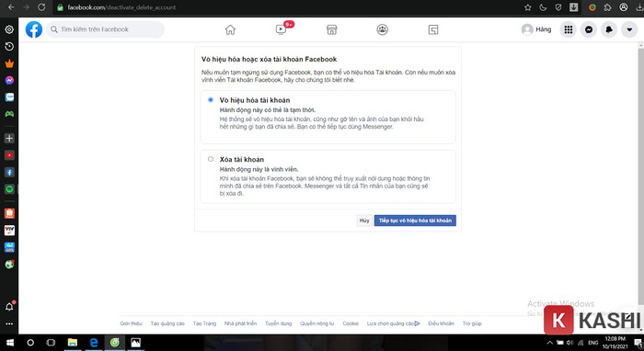Open the Watch video tab icon

pos(281,29)
